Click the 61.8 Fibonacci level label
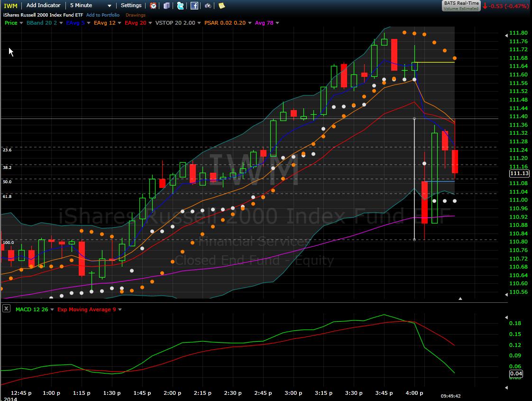Image resolution: width=532 pixels, height=401 pixels. (7, 196)
